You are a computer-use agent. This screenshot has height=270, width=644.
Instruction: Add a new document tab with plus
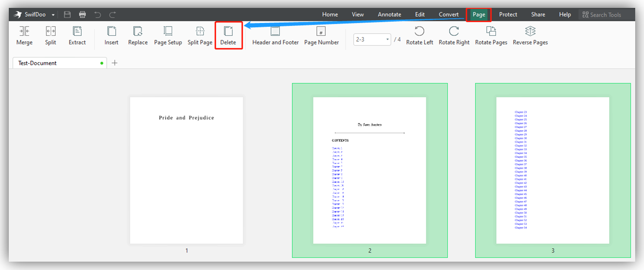(x=115, y=63)
